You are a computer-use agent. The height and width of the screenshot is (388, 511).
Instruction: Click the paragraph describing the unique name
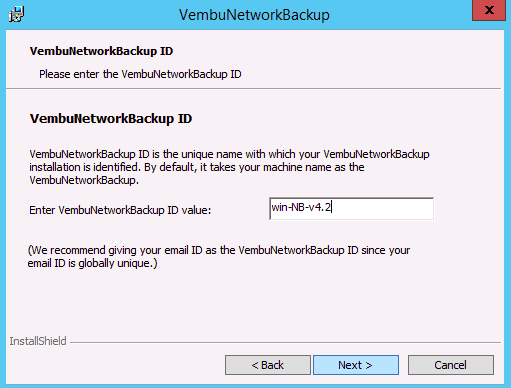229,167
